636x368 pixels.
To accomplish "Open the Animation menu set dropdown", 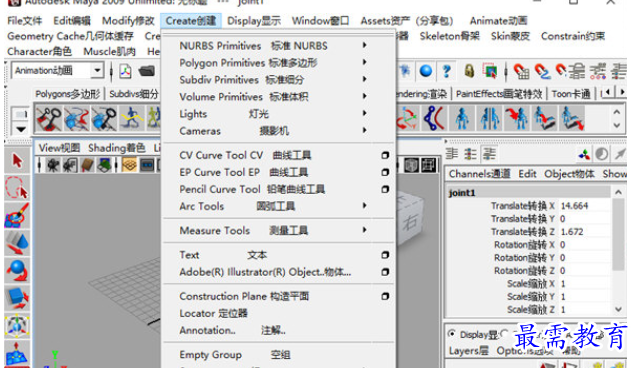I will click(x=97, y=71).
